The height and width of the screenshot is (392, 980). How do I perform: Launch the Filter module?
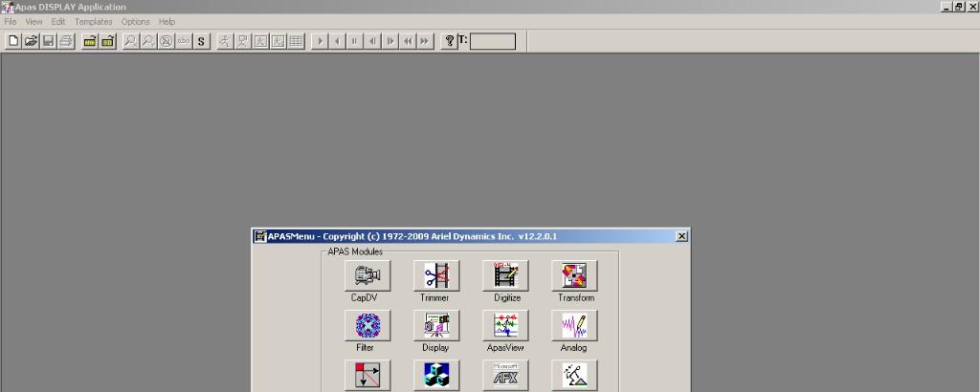coord(367,325)
